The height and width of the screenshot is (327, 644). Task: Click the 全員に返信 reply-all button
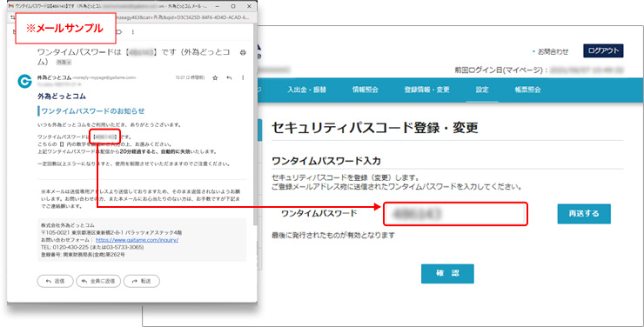pyautogui.click(x=98, y=281)
